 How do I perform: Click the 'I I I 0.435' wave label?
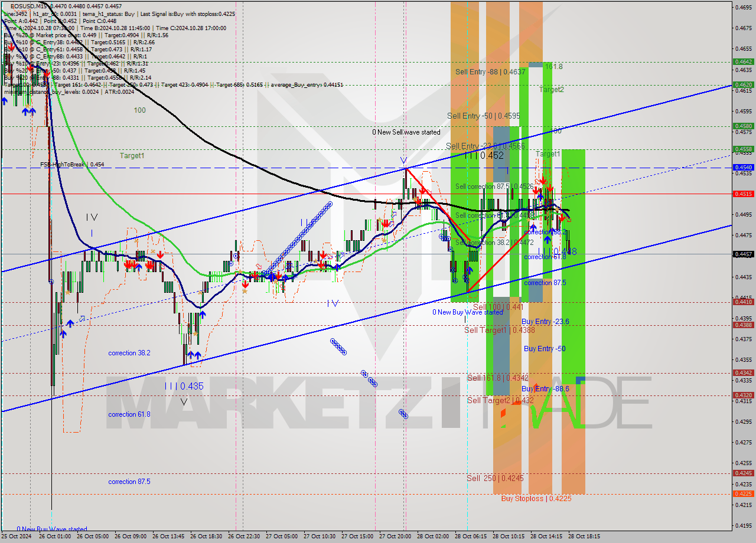click(x=184, y=386)
